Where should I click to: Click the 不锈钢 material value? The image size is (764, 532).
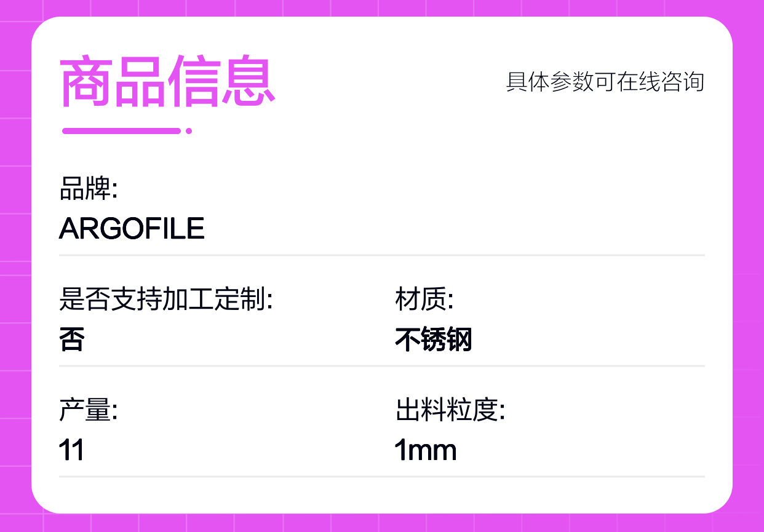[x=433, y=339]
